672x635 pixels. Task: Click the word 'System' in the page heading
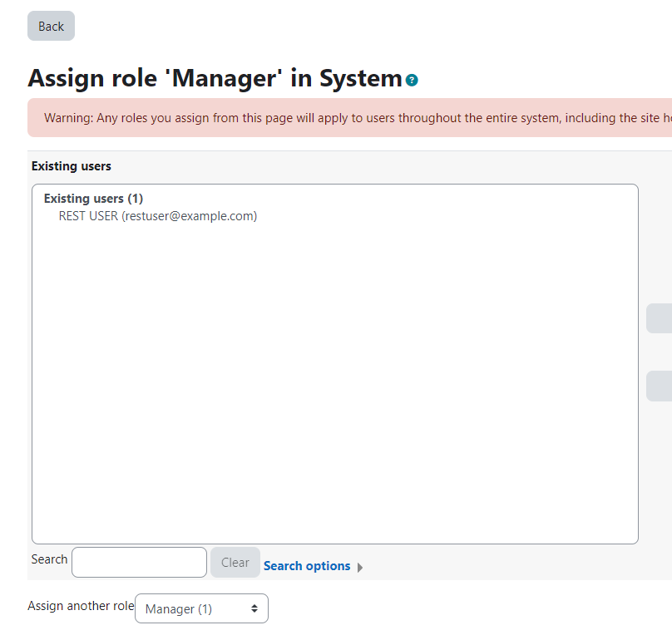pos(361,78)
